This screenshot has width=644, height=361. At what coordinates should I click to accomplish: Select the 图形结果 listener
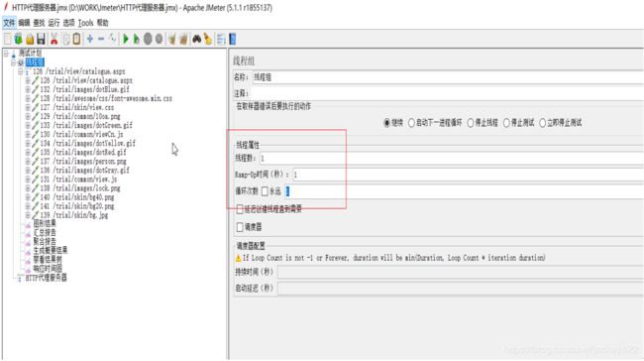[x=45, y=224]
